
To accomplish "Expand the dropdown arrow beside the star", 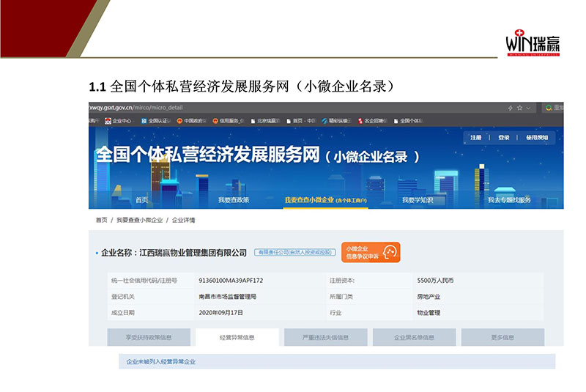I will click(x=528, y=108).
